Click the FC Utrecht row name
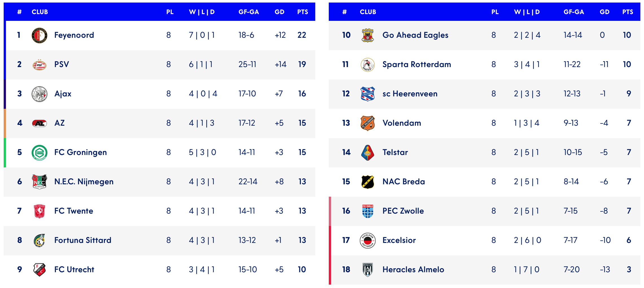Image resolution: width=644 pixels, height=288 pixels. (74, 270)
